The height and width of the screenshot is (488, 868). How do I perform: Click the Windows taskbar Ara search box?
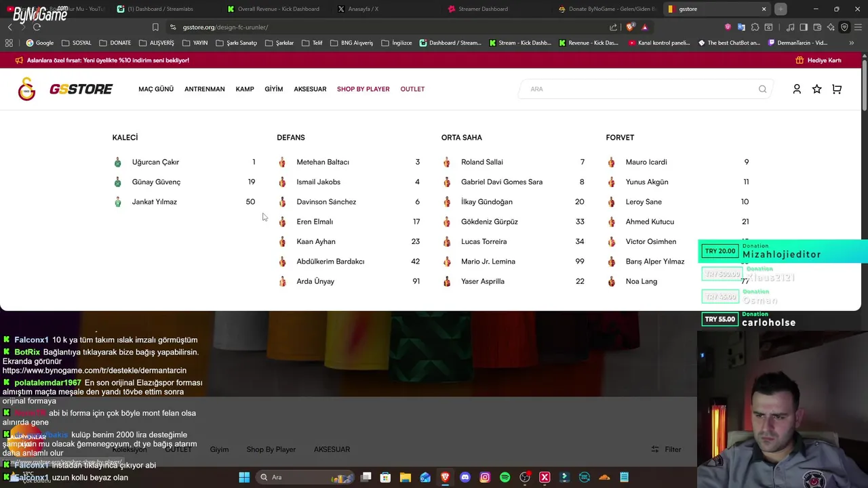[x=304, y=477]
